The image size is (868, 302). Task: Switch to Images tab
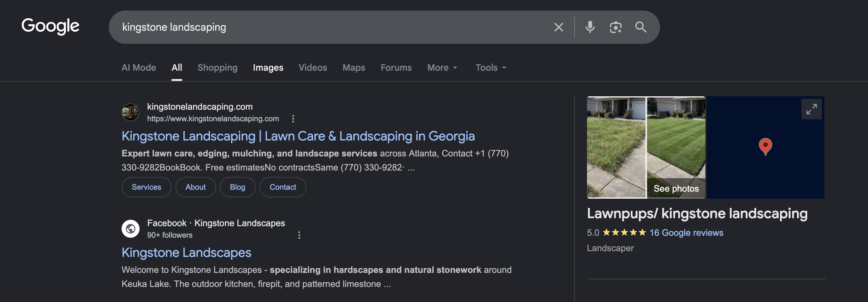point(268,68)
